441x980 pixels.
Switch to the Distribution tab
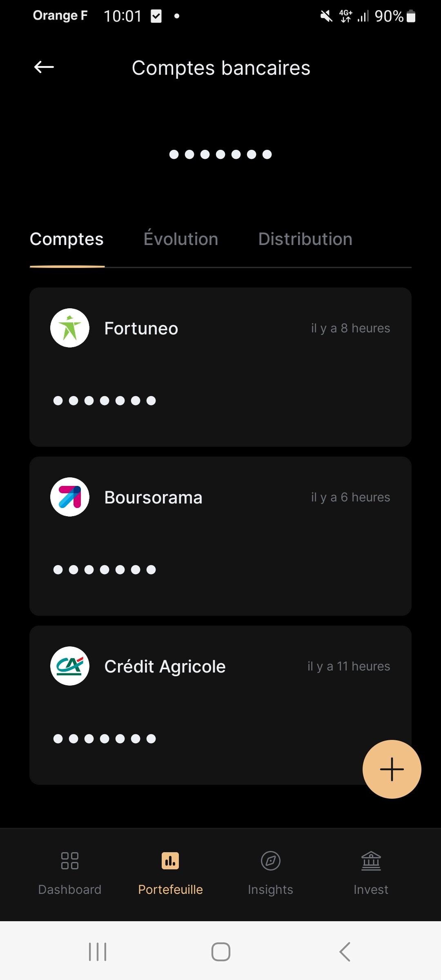coord(305,239)
